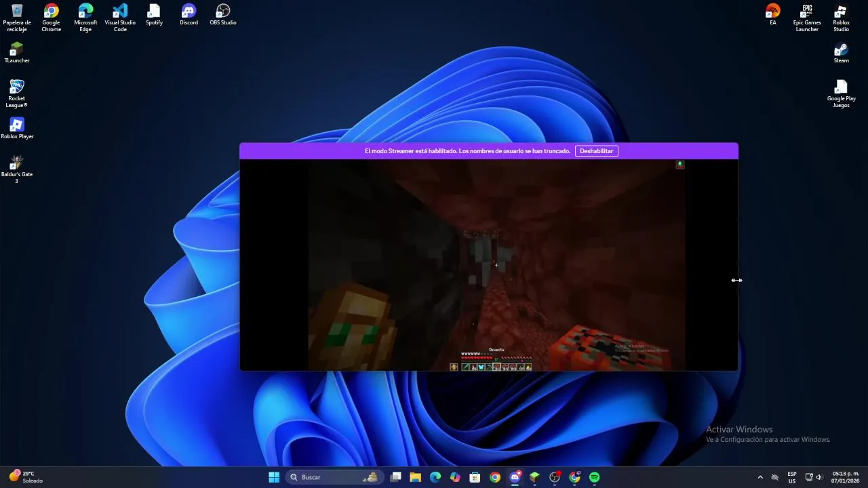This screenshot has height=488, width=868.
Task: Open Spotify from the taskbar
Action: (595, 477)
